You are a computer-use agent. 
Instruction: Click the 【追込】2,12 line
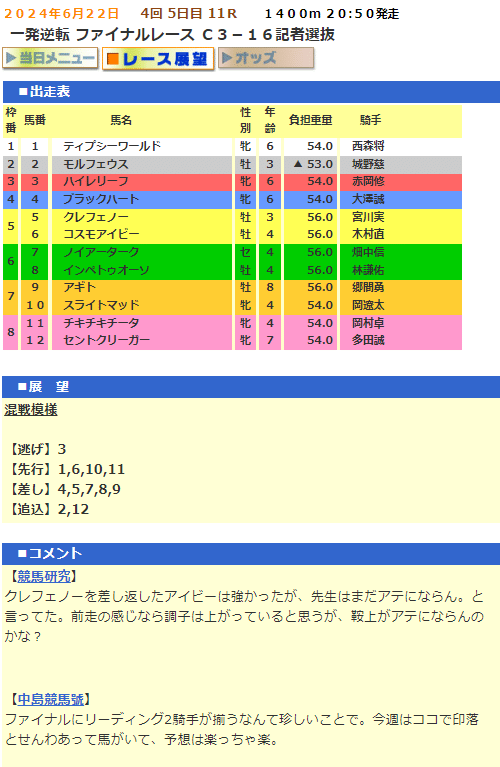point(48,509)
